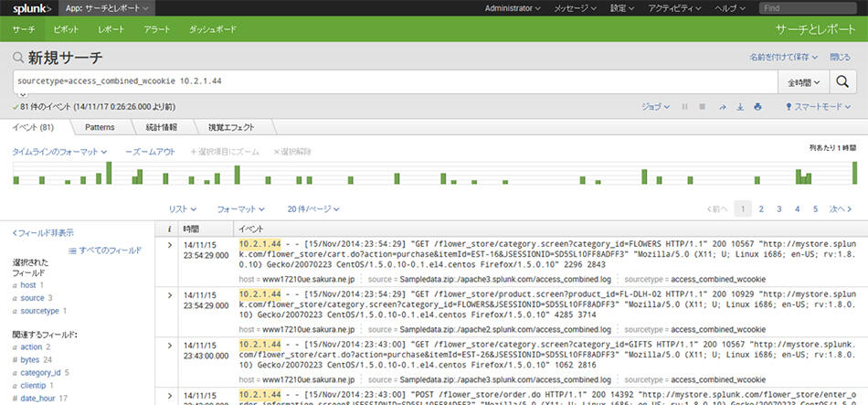Hide the fields sidebar
The image size is (868, 405).
pos(43,233)
